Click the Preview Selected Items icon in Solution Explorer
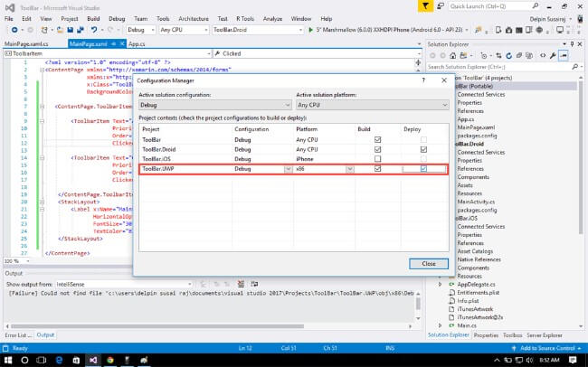 click(564, 55)
